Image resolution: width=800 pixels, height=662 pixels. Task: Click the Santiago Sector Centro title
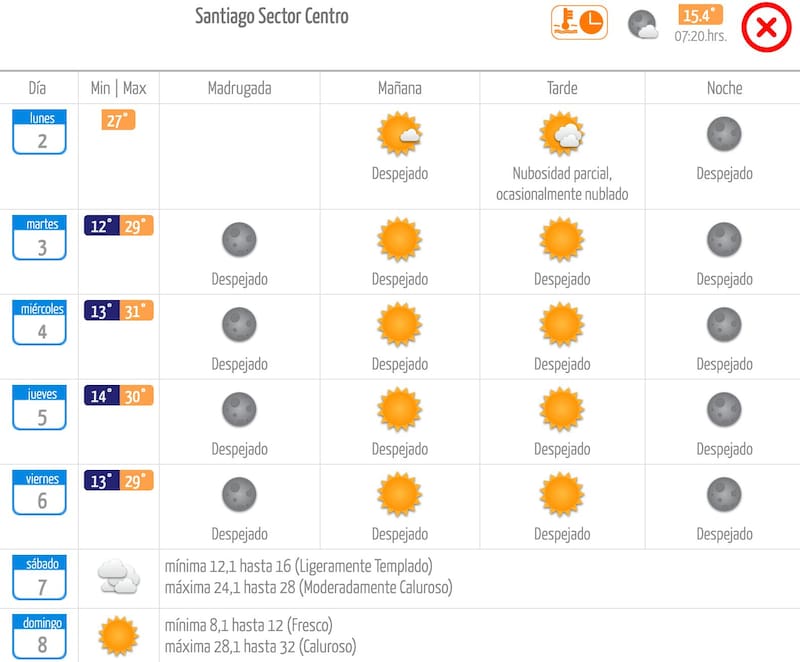pyautogui.click(x=272, y=17)
